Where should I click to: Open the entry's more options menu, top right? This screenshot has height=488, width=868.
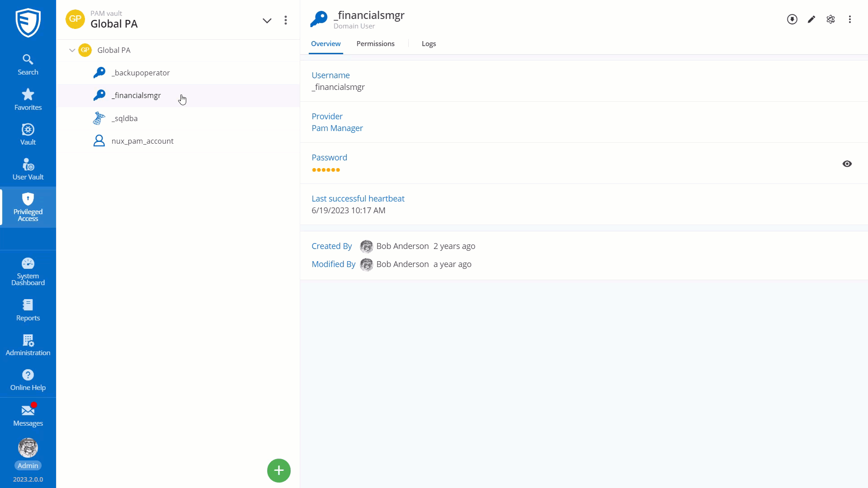[850, 19]
